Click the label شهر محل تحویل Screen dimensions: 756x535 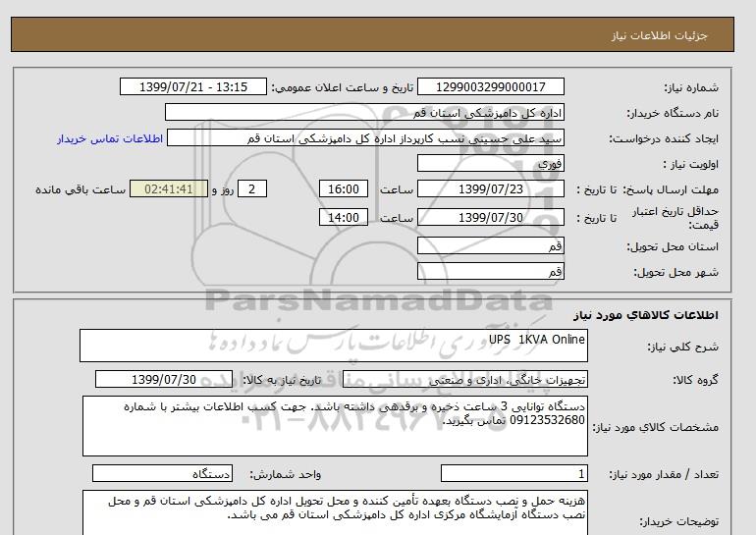pyautogui.click(x=675, y=272)
